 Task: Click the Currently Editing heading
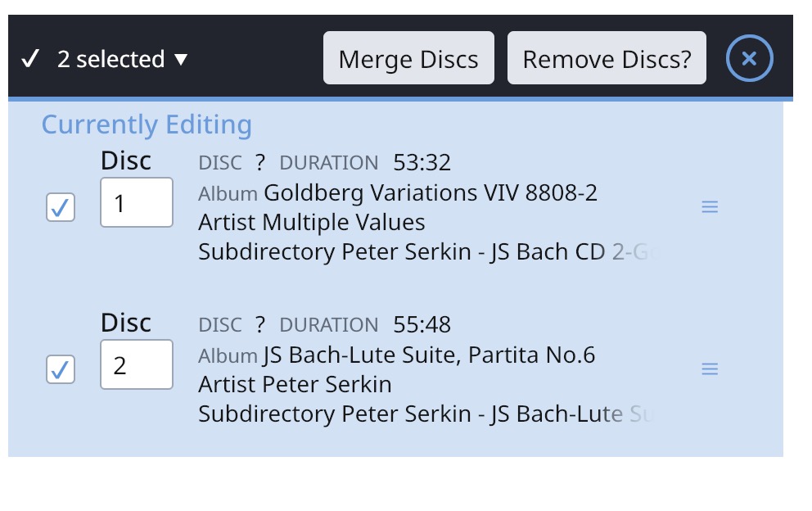[x=147, y=125]
